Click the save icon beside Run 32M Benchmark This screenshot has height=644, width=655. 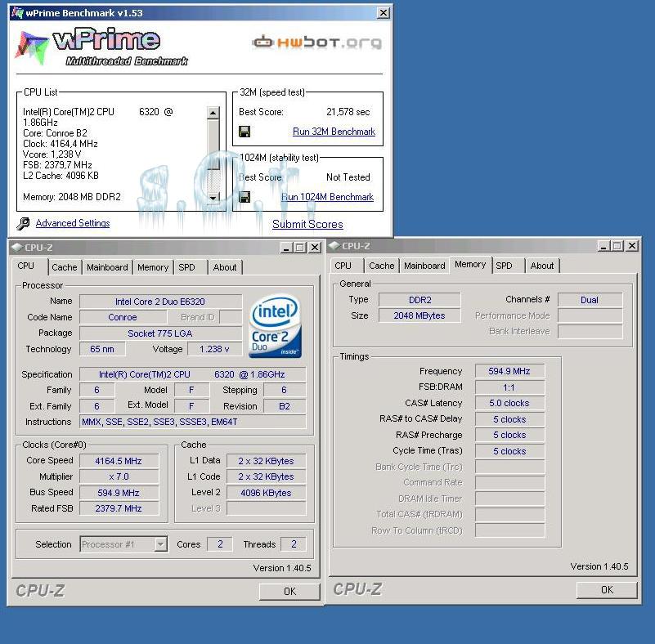[x=245, y=132]
